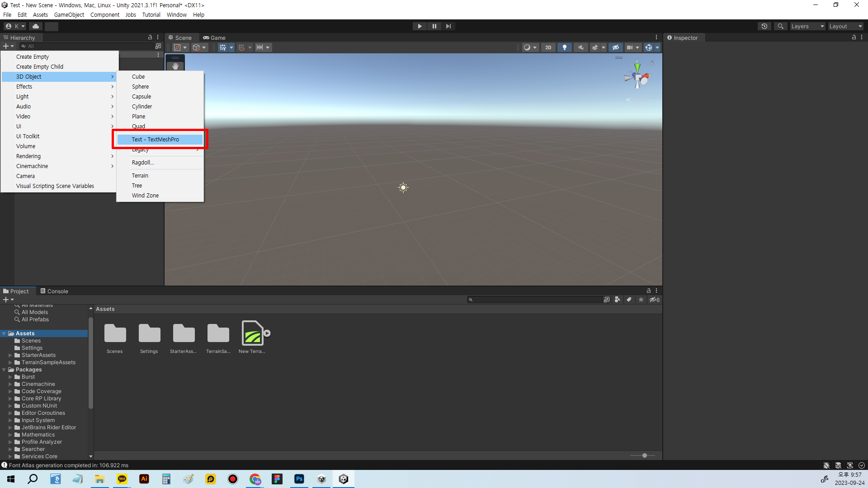The image size is (868, 488).
Task: Select Cube from 3D Object submenu
Action: 160,77
